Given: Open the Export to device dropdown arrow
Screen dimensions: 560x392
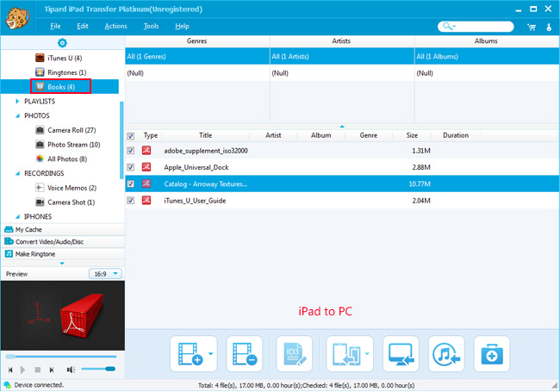Looking at the screenshot, I should (x=367, y=354).
